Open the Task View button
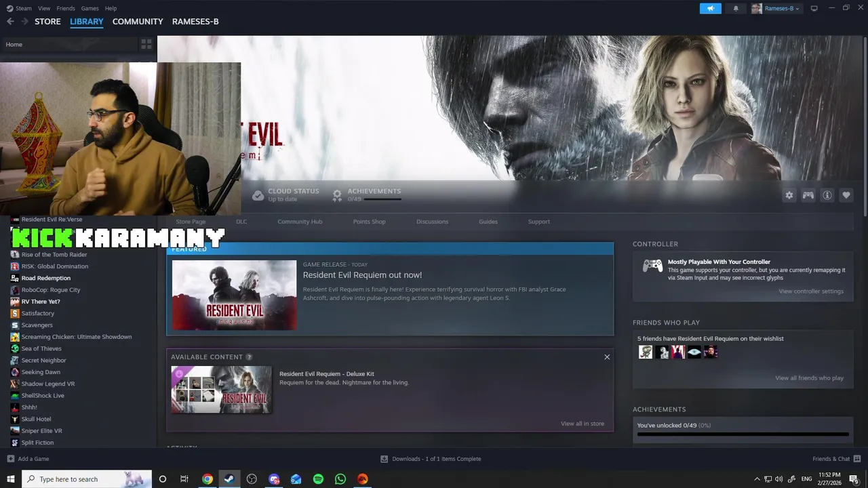This screenshot has height=488, width=868. 184,479
